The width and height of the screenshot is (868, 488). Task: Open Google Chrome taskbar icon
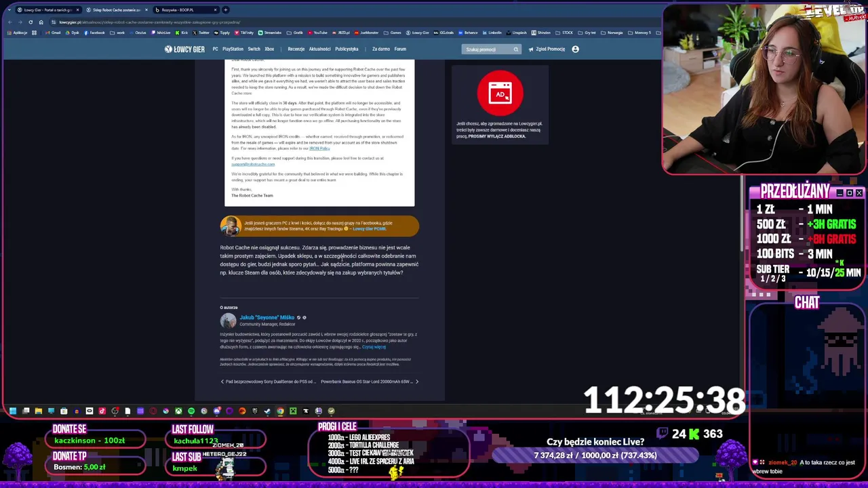[280, 411]
